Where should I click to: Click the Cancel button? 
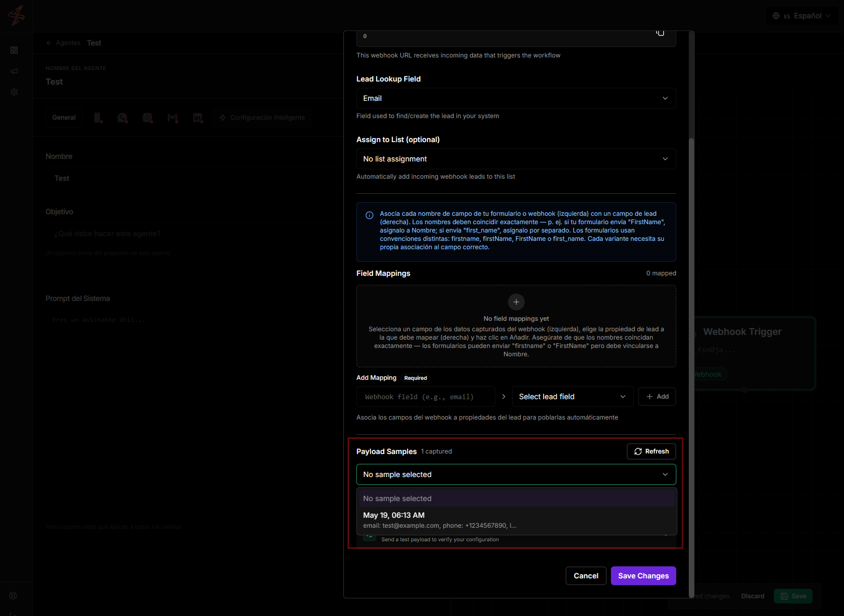click(586, 576)
